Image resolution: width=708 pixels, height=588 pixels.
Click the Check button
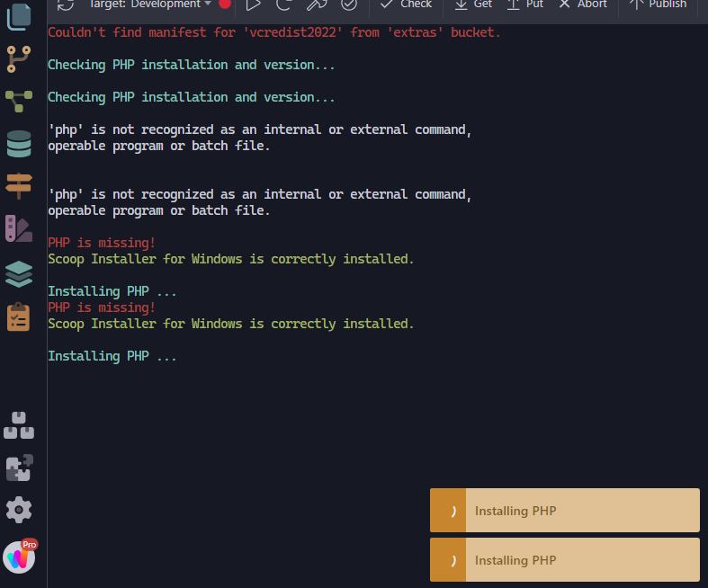pos(406,4)
